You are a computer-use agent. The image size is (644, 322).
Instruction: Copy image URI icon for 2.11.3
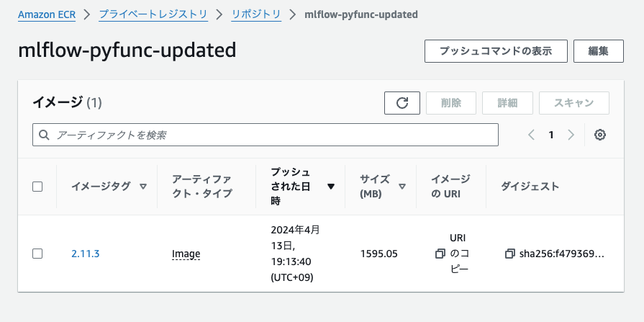pos(440,254)
